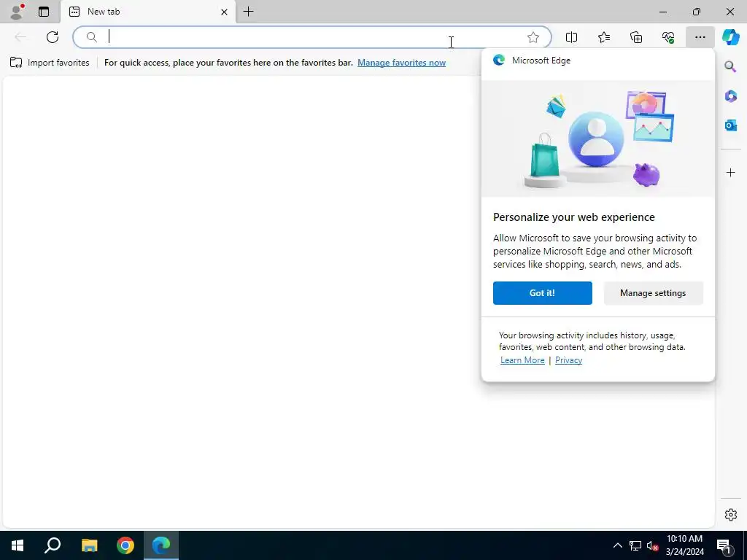Select the New tab tab
Screen dimensions: 747x560
(147, 12)
